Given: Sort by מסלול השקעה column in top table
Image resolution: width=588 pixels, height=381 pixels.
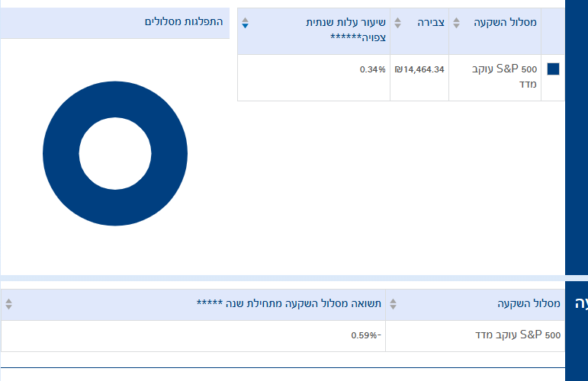Looking at the screenshot, I should 456,23.
